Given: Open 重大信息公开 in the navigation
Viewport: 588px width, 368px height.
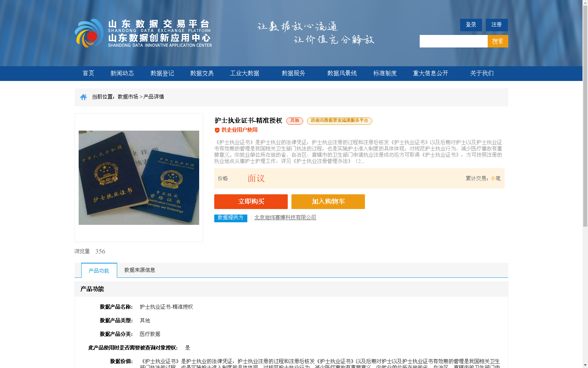Looking at the screenshot, I should 430,73.
